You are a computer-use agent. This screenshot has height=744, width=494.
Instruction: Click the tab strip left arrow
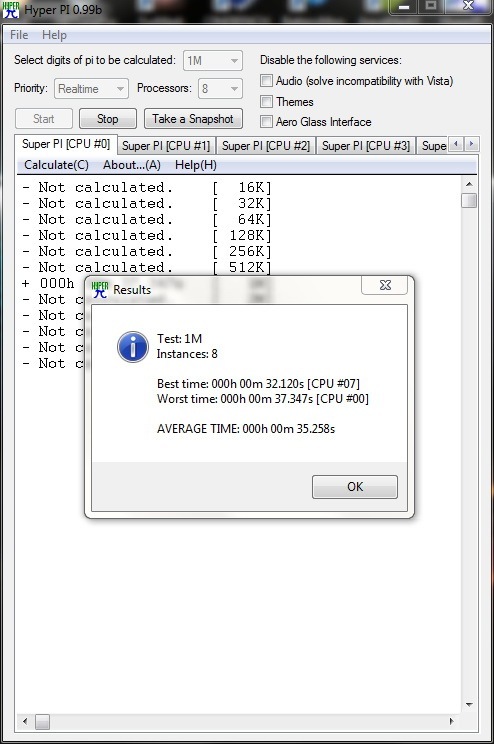(456, 144)
